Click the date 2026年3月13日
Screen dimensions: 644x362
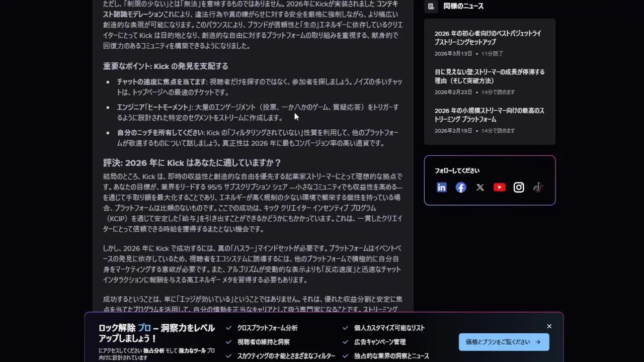click(x=453, y=53)
